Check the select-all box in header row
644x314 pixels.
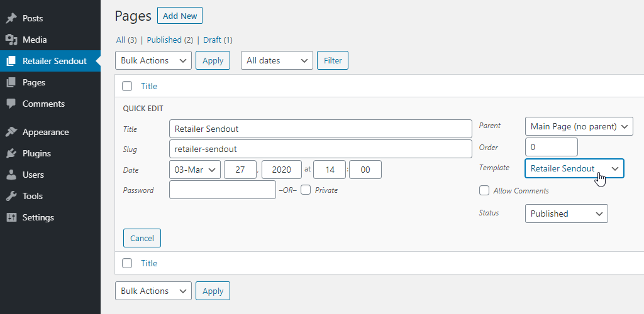pyautogui.click(x=127, y=86)
